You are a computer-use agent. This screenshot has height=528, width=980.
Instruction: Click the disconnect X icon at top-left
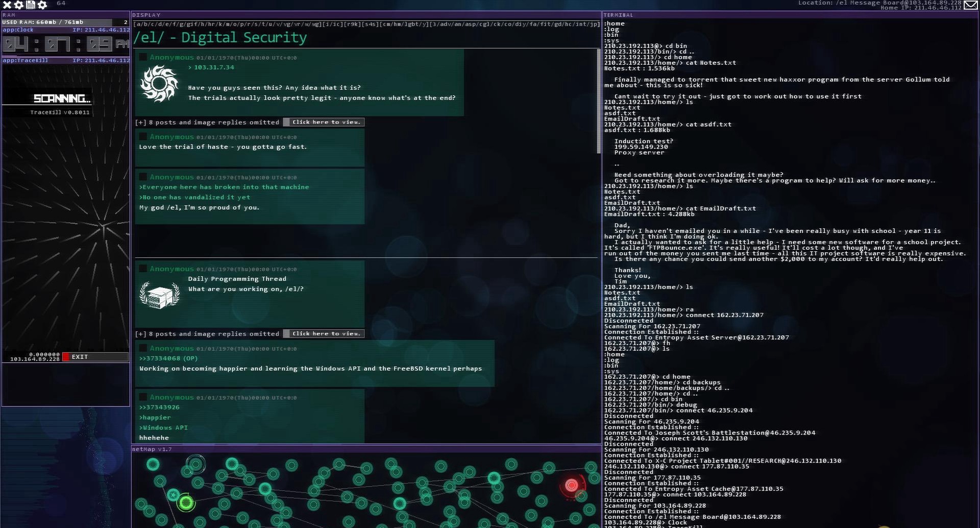[7, 5]
